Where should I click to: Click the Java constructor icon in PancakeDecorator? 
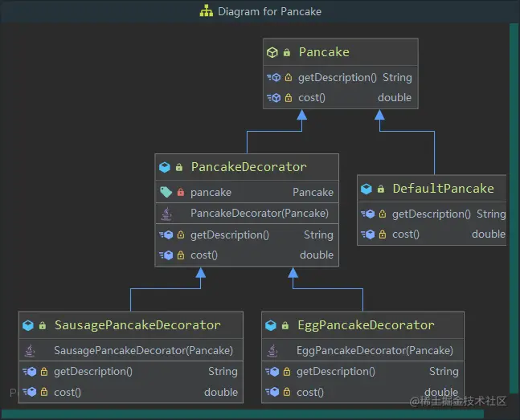click(166, 214)
